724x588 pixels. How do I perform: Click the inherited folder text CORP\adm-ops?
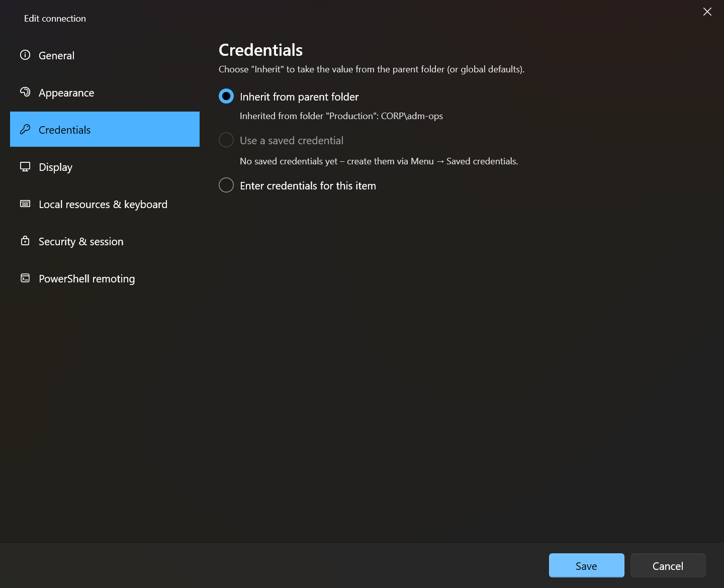pos(412,116)
